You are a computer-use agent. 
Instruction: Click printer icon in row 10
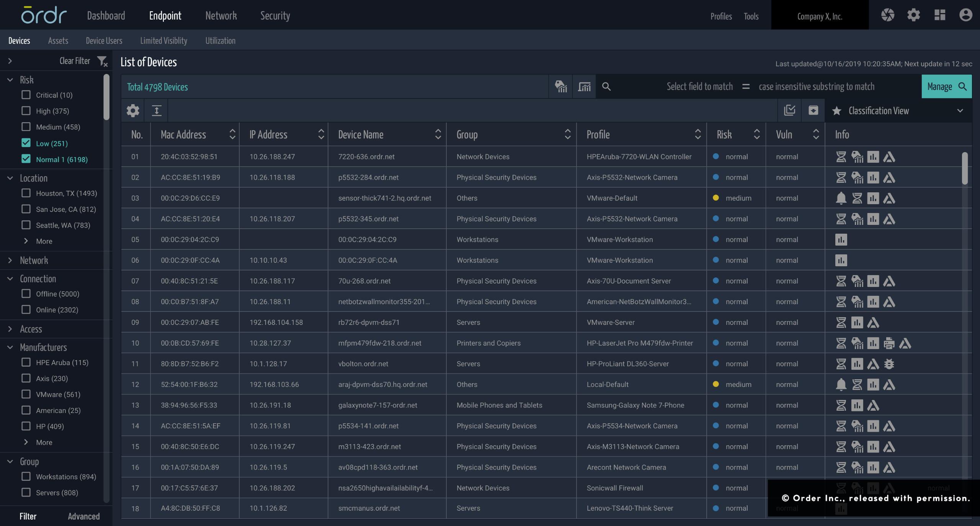coord(889,343)
